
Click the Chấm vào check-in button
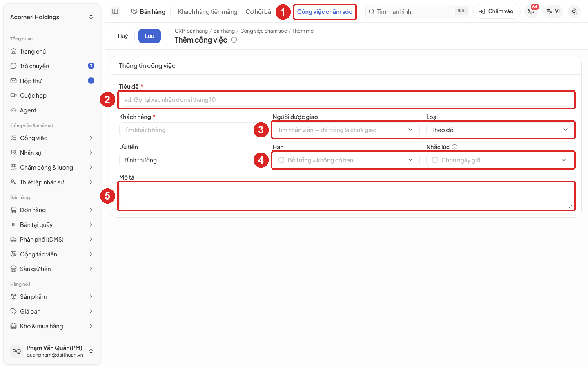click(x=497, y=11)
